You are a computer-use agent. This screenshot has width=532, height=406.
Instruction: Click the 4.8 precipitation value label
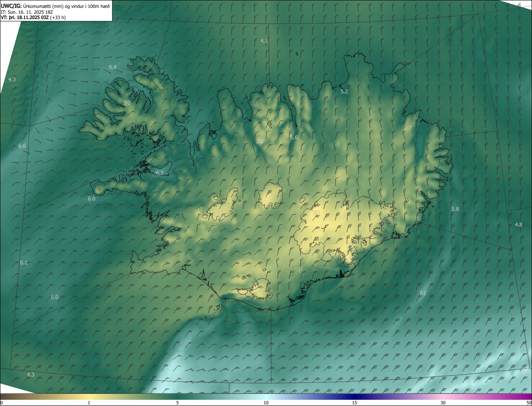pyautogui.click(x=519, y=225)
